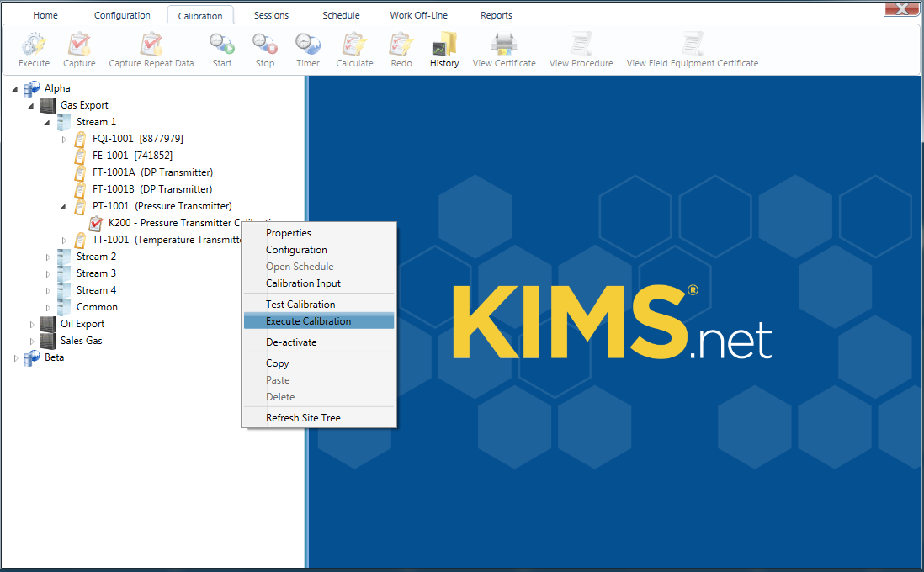Open the Sessions tab

tap(271, 15)
